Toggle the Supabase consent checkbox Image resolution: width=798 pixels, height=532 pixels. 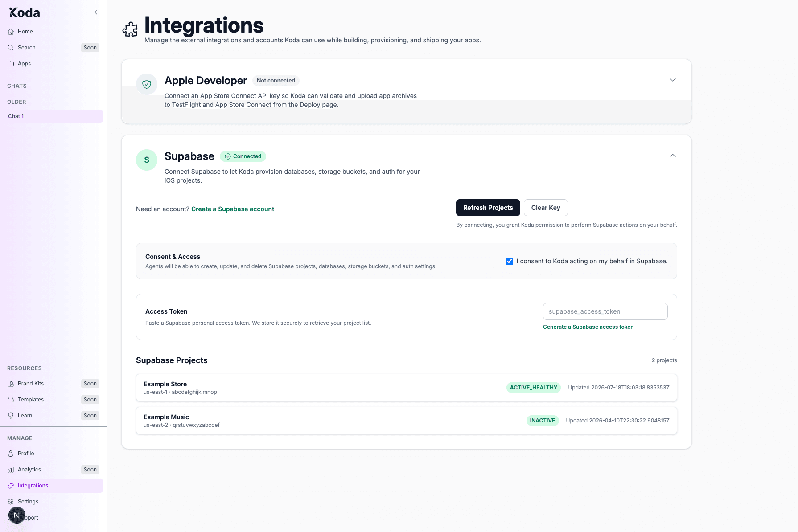point(510,261)
